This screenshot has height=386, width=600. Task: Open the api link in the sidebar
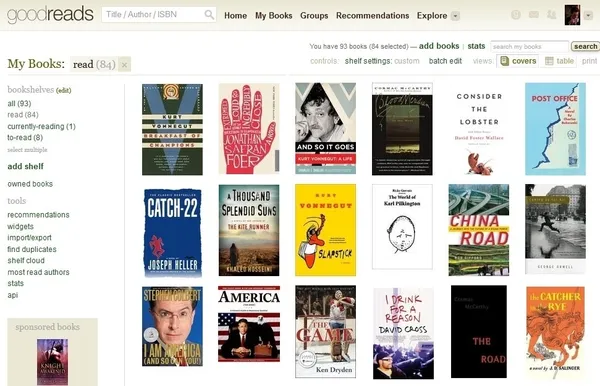[x=12, y=295]
